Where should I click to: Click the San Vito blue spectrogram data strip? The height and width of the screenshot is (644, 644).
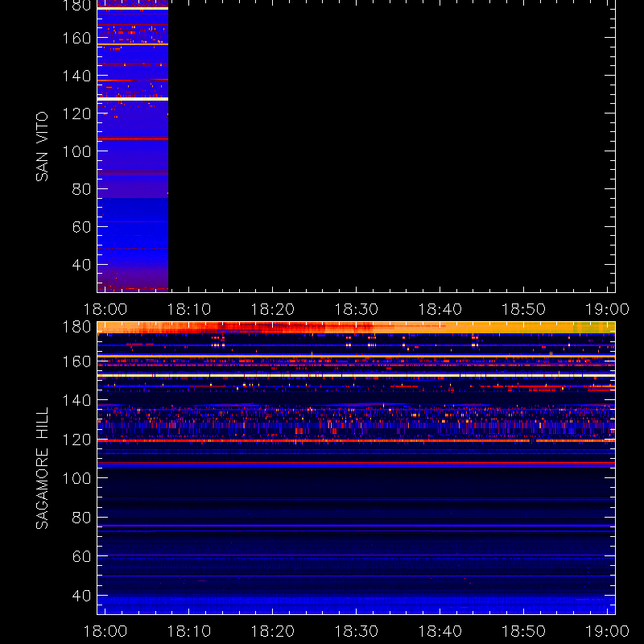click(x=133, y=146)
